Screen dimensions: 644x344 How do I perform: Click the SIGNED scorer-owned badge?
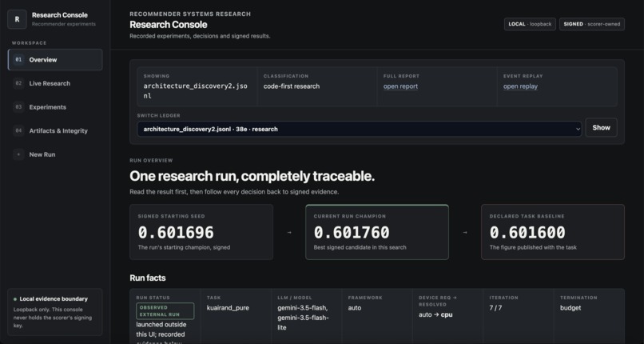[x=592, y=24]
